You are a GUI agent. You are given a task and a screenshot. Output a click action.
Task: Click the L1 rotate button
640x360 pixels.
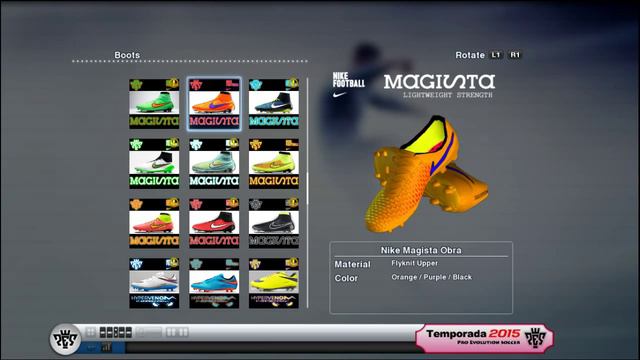(496, 55)
